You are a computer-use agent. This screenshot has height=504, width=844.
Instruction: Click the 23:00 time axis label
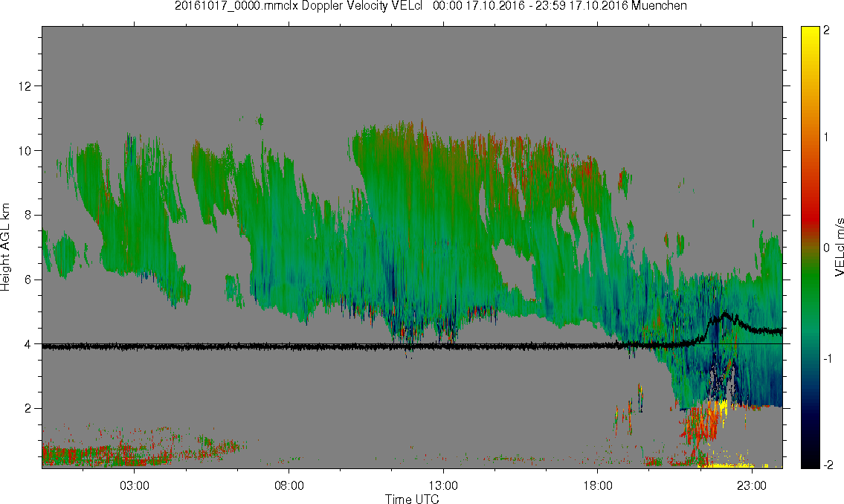(x=751, y=486)
